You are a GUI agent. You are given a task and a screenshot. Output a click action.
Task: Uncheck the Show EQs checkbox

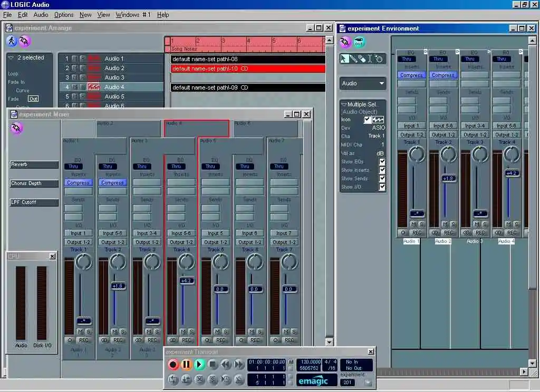coord(382,161)
